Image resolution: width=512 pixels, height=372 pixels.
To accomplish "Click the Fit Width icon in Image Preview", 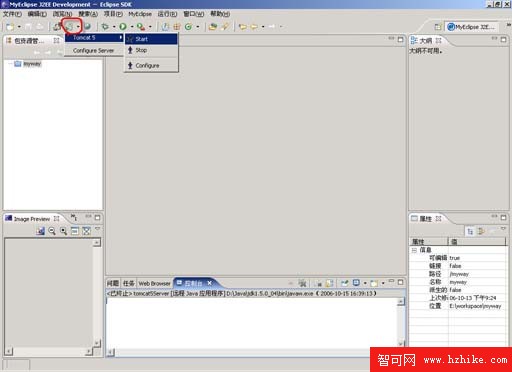I will pyautogui.click(x=75, y=231).
